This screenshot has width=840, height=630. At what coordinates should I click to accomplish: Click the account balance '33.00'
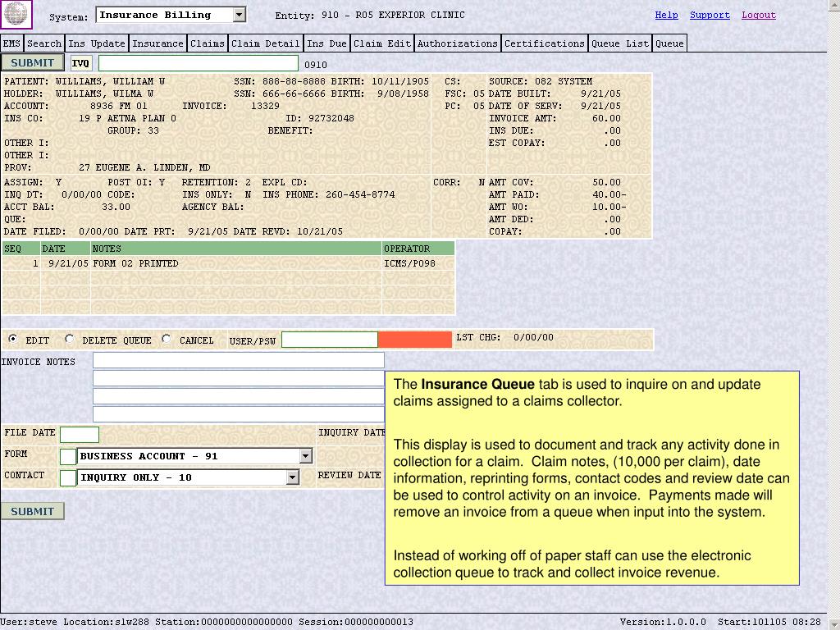pos(116,207)
